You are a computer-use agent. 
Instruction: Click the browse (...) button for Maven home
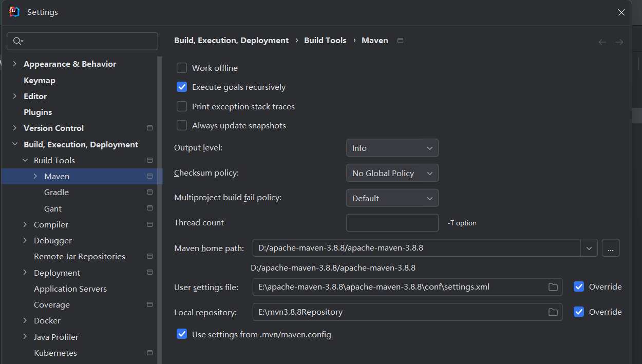pyautogui.click(x=611, y=248)
